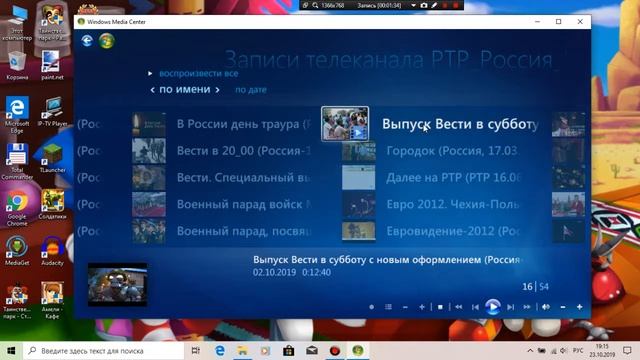The width and height of the screenshot is (640, 360).
Task: Open Edge from the taskbar
Action: click(x=220, y=351)
